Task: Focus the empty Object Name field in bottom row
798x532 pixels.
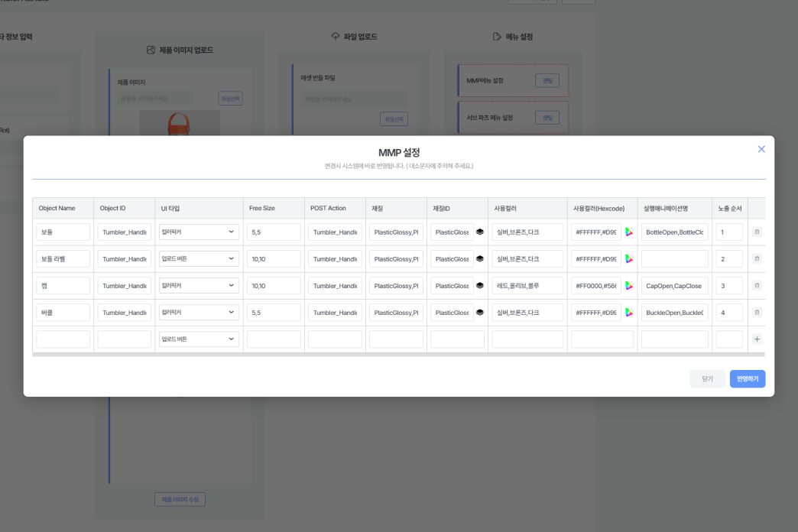Action: click(63, 339)
